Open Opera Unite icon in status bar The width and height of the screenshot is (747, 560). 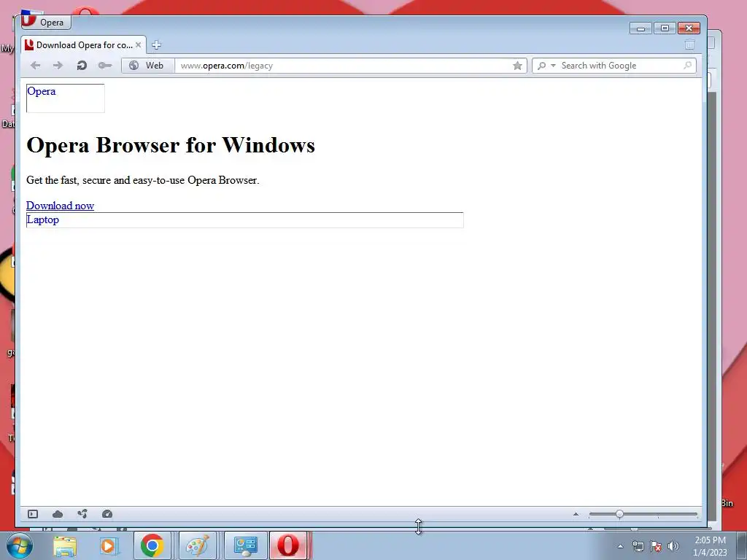(82, 514)
